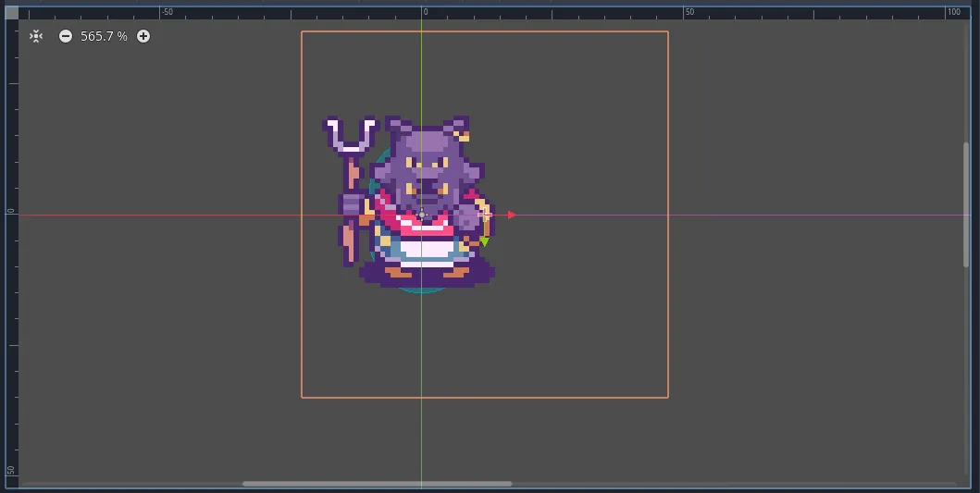Click the horizontal scrollbar thumb at the bottom
The image size is (980, 493).
[377, 484]
